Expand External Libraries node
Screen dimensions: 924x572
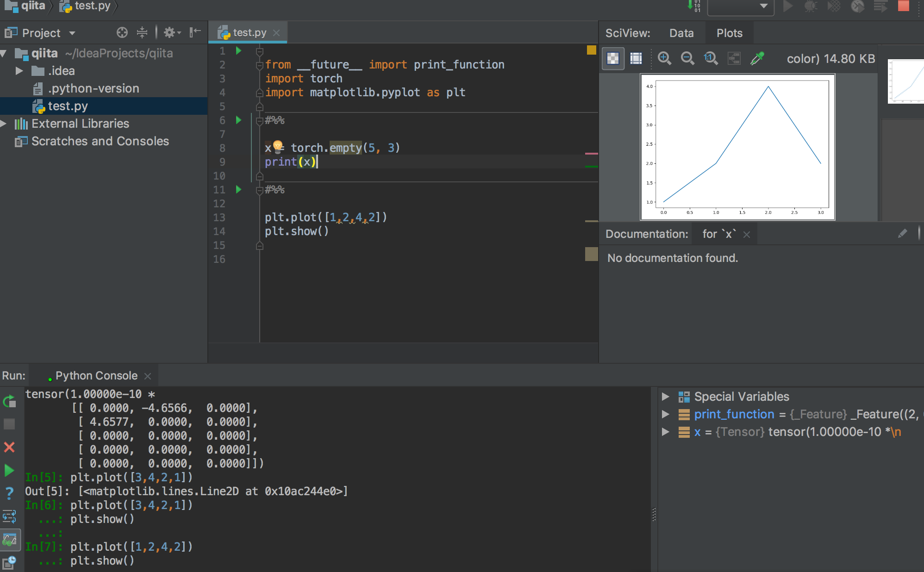[x=4, y=124]
